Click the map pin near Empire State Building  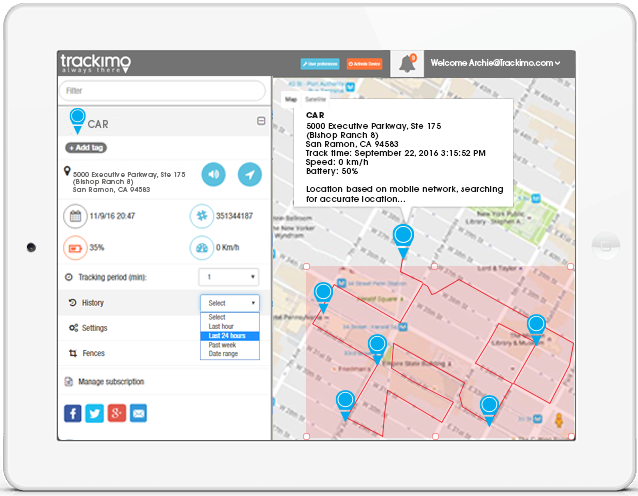(x=377, y=350)
